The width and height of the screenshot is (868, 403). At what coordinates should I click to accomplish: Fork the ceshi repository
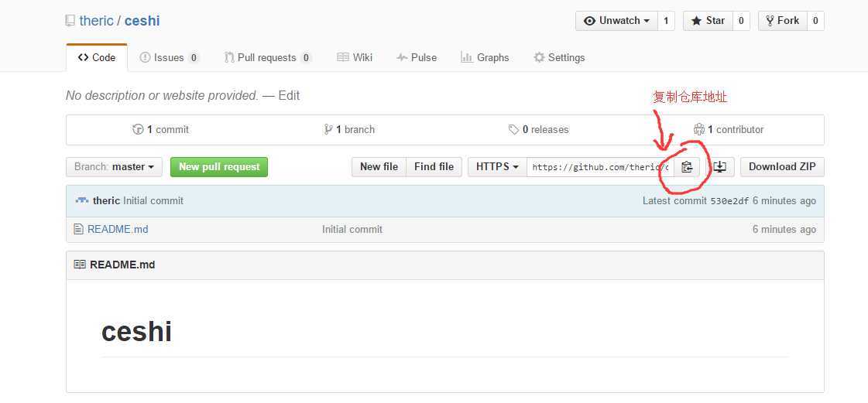pos(782,21)
